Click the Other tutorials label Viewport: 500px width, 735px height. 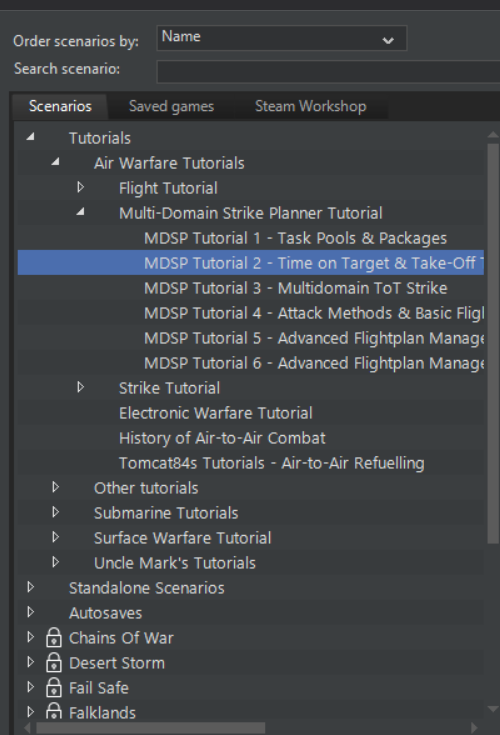point(146,488)
